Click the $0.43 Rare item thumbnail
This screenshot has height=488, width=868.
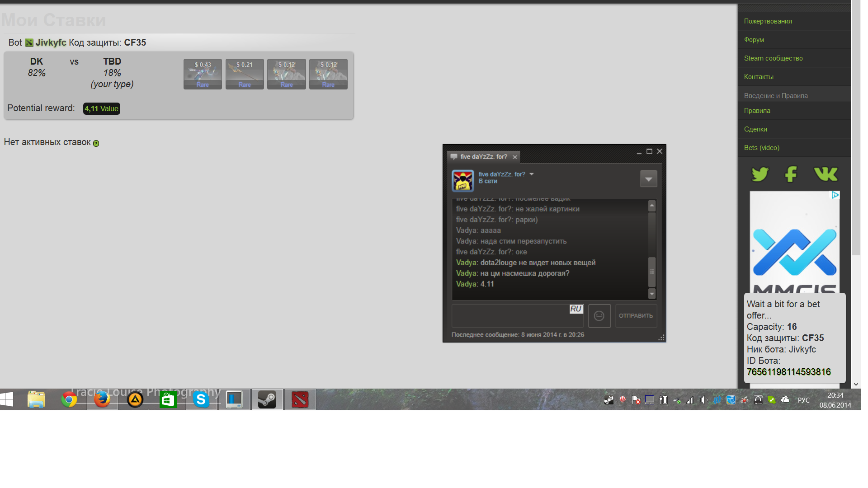click(x=203, y=74)
